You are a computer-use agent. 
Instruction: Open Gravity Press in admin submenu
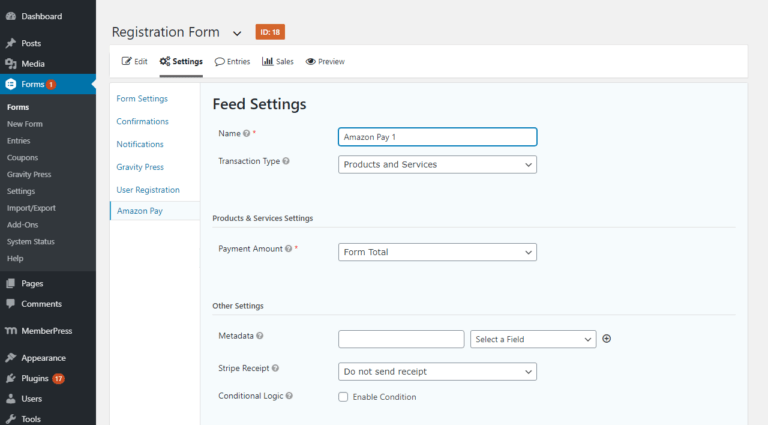[29, 174]
